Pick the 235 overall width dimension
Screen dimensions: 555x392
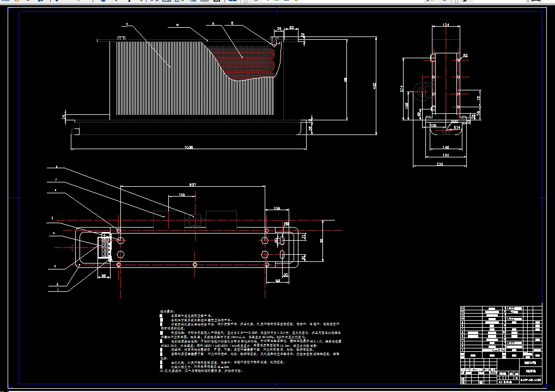(x=440, y=164)
